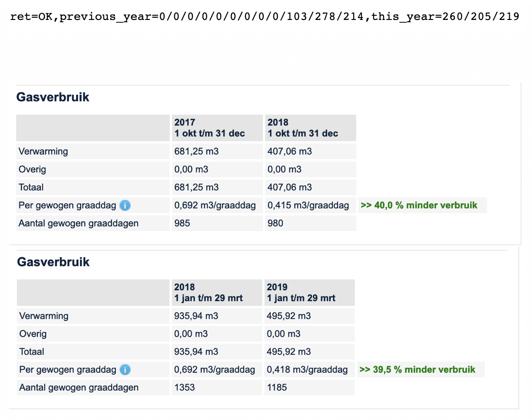Click the 2018 "1 jan t/m 29 mrt" column header

tap(209, 293)
